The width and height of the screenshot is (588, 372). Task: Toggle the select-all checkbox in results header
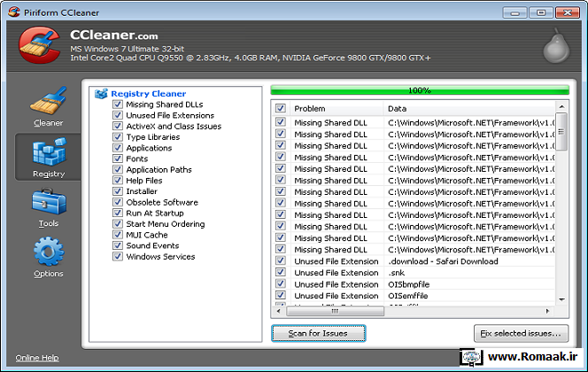280,108
